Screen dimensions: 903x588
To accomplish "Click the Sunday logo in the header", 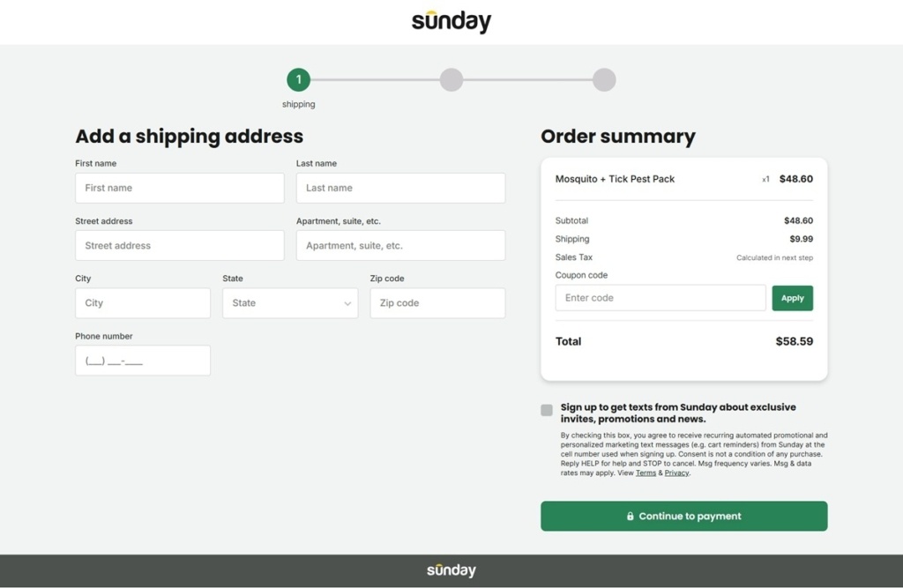I will pos(451,21).
